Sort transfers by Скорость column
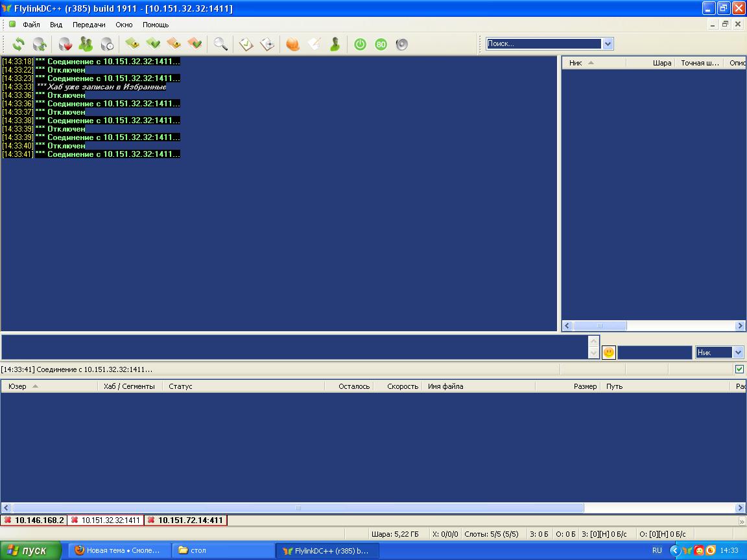Viewport: 747px width, 560px height. point(397,386)
